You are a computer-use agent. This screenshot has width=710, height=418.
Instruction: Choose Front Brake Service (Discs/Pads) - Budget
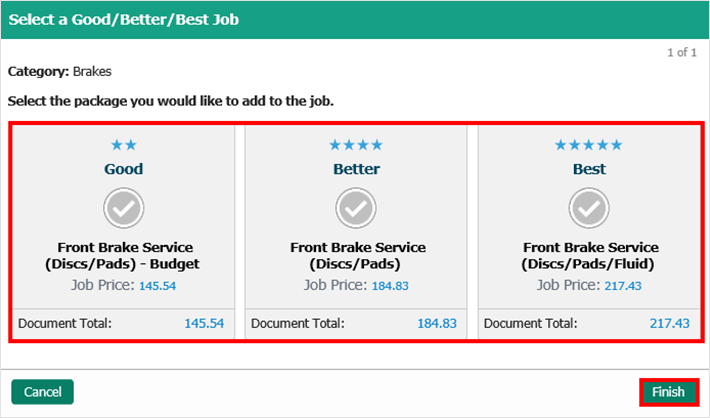pyautogui.click(x=124, y=256)
